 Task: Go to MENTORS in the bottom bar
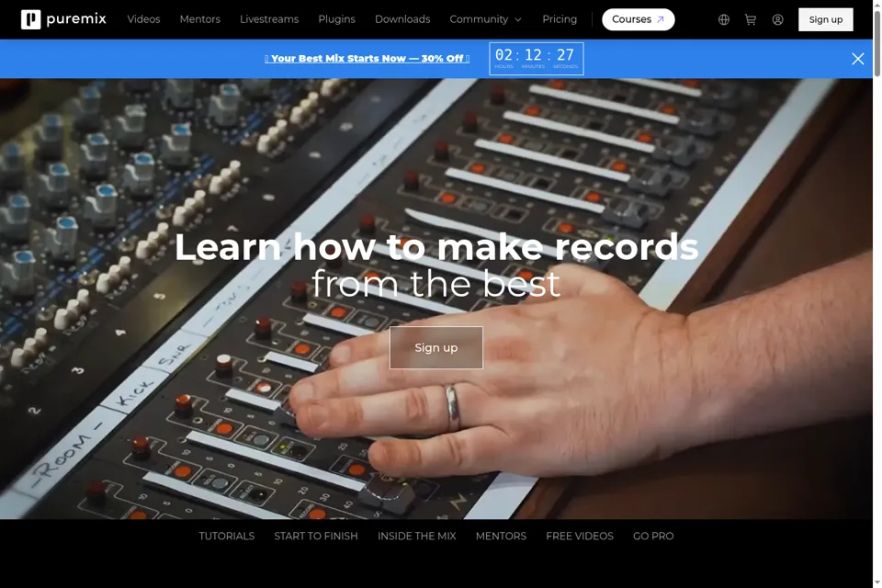pyautogui.click(x=501, y=536)
